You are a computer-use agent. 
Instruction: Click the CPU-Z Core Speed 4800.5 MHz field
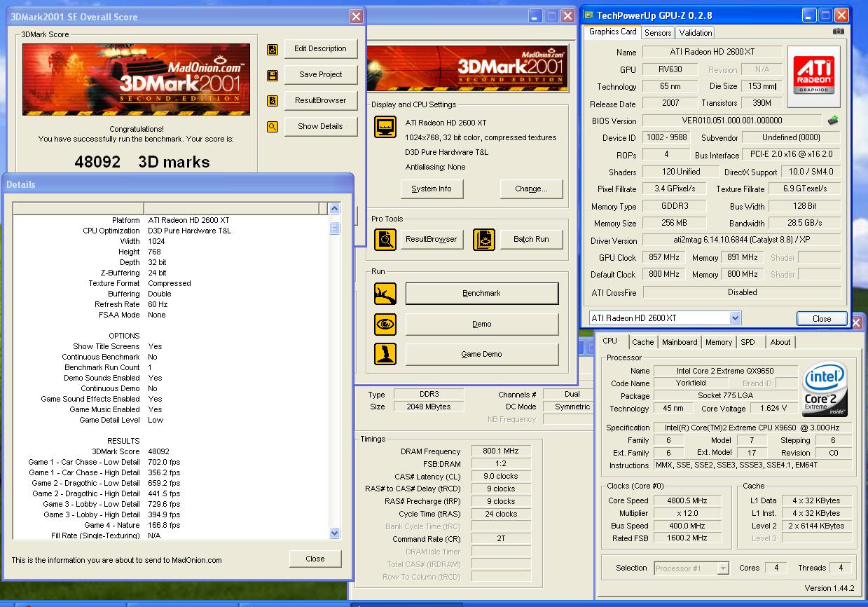pyautogui.click(x=687, y=501)
